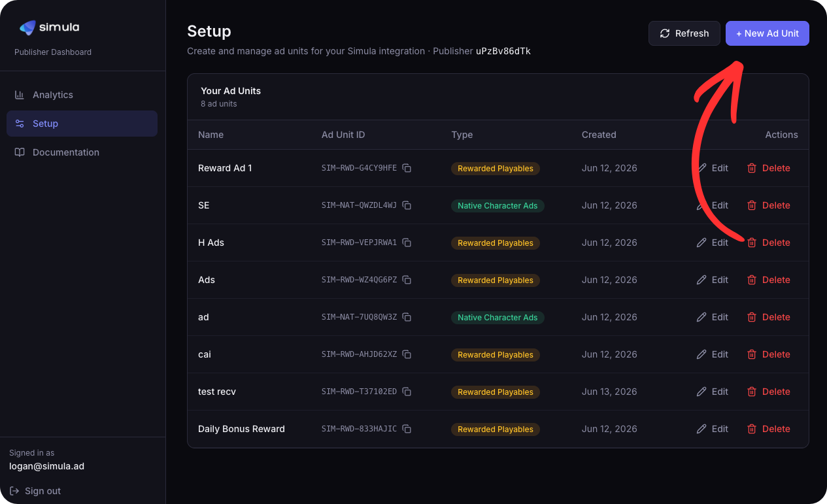Click the Publisher Dashboard label
Screen dimensions: 827x504
tap(53, 52)
